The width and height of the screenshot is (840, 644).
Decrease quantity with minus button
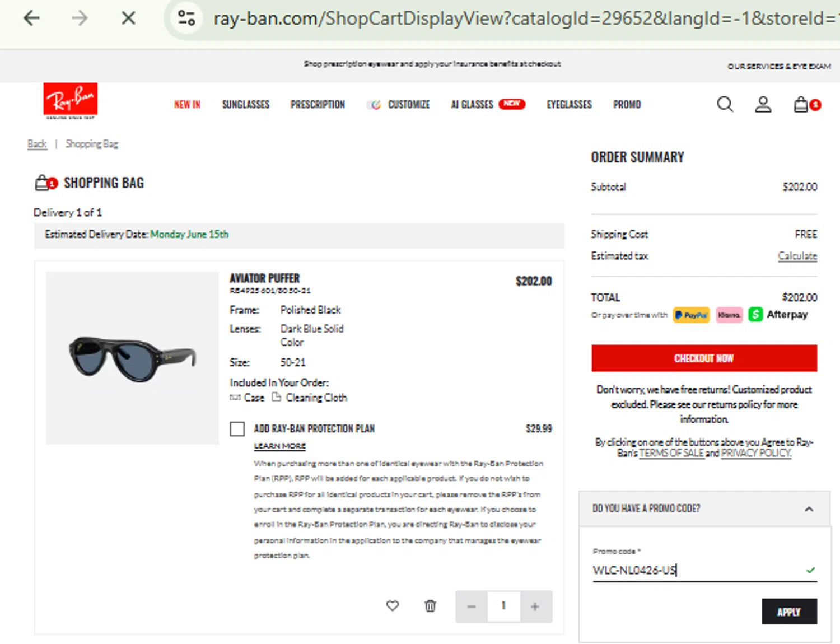pyautogui.click(x=472, y=606)
